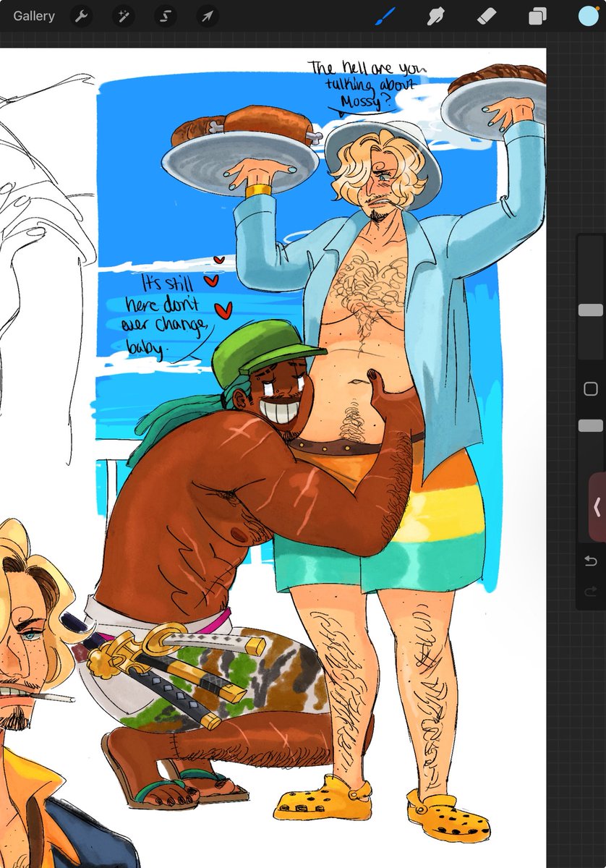Select the Smudge tool
This screenshot has width=606, height=868.
435,16
